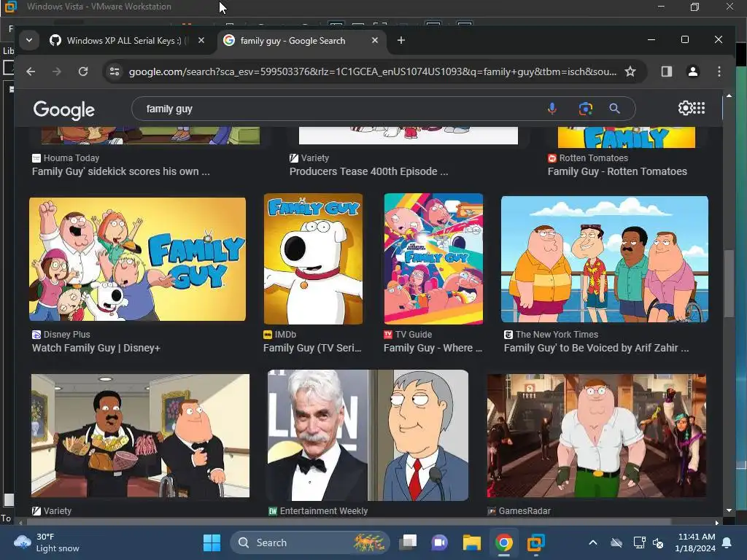Click the GamesRadar source label
Screen dimensions: 747x560
click(525, 511)
